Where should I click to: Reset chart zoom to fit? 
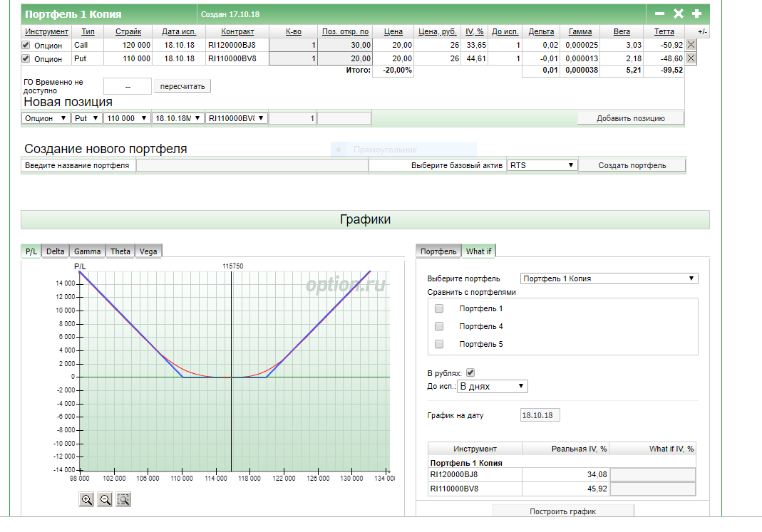[123, 499]
